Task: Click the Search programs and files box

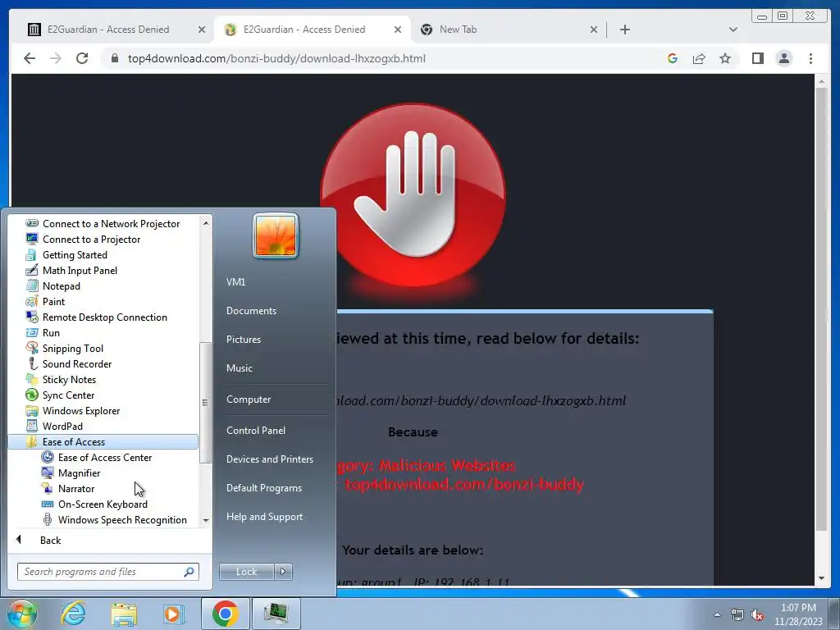Action: point(102,572)
